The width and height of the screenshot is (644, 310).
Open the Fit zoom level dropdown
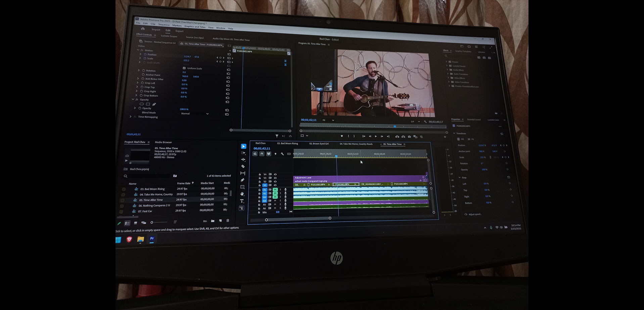click(x=328, y=120)
